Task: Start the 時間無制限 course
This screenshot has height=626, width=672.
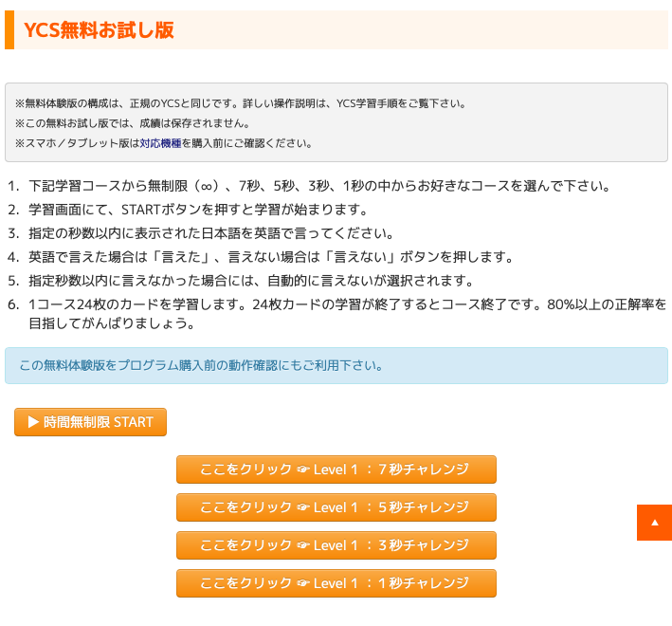Action: (90, 422)
